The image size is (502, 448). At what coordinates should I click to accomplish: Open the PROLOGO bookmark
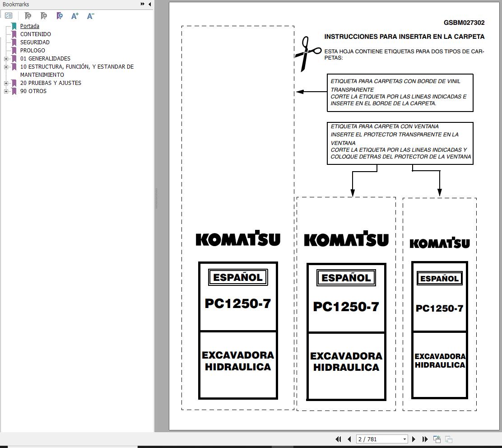[33, 50]
